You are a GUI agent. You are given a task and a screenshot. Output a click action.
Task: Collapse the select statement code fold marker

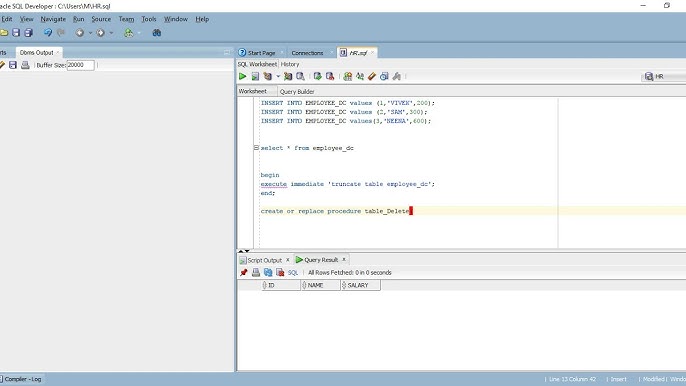[x=256, y=148]
